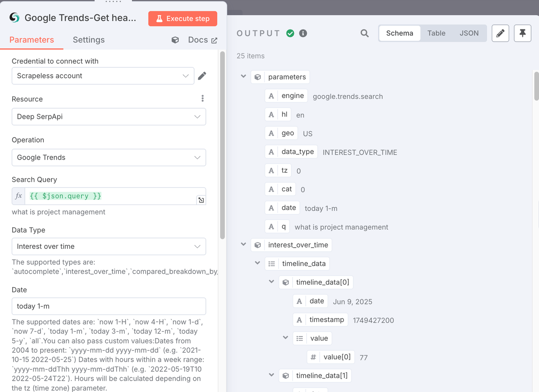Click the interest_over_time cube icon
This screenshot has height=392, width=539.
pos(258,245)
